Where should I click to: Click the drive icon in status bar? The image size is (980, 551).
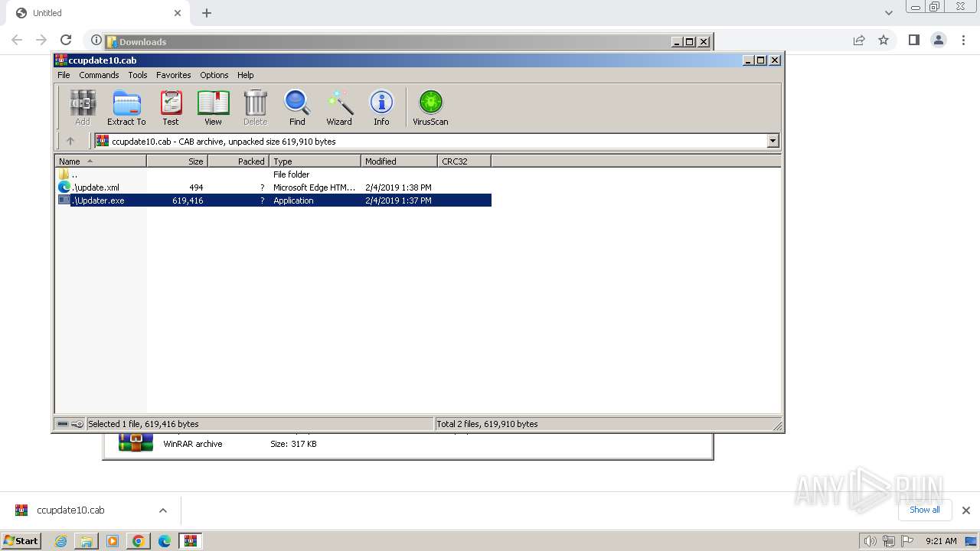(x=63, y=424)
